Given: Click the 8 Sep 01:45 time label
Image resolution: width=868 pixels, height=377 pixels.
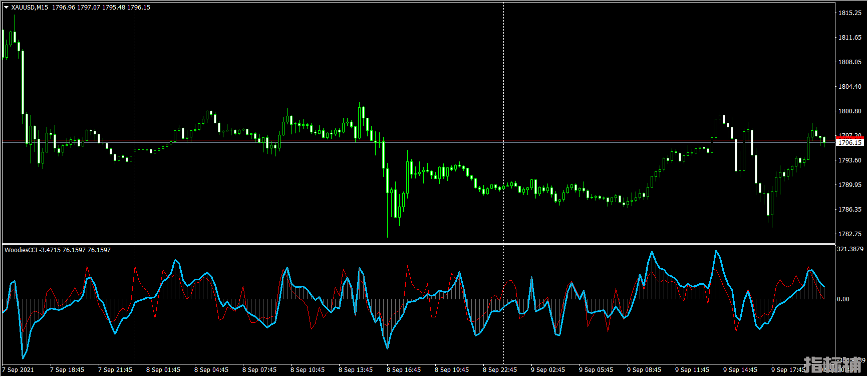Looking at the screenshot, I should point(163,370).
